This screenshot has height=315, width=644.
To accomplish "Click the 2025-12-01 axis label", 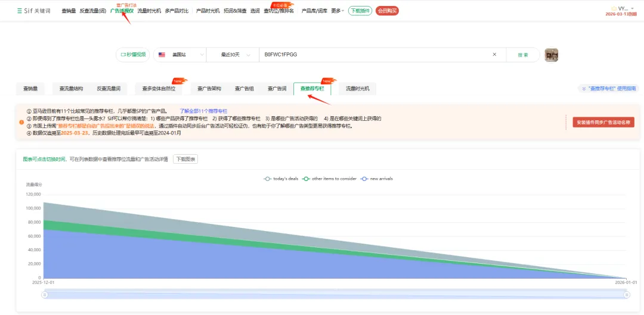I will pos(43,283).
